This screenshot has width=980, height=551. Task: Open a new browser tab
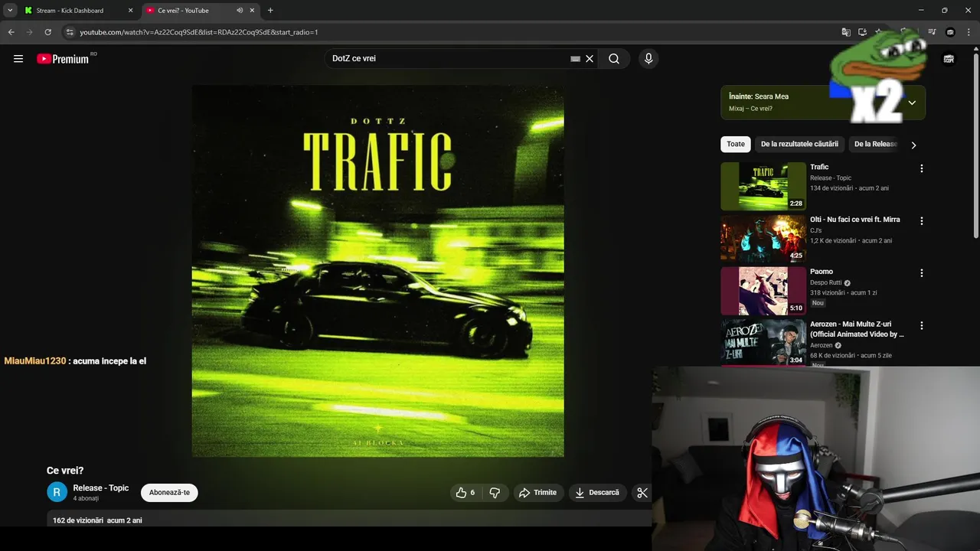point(270,11)
